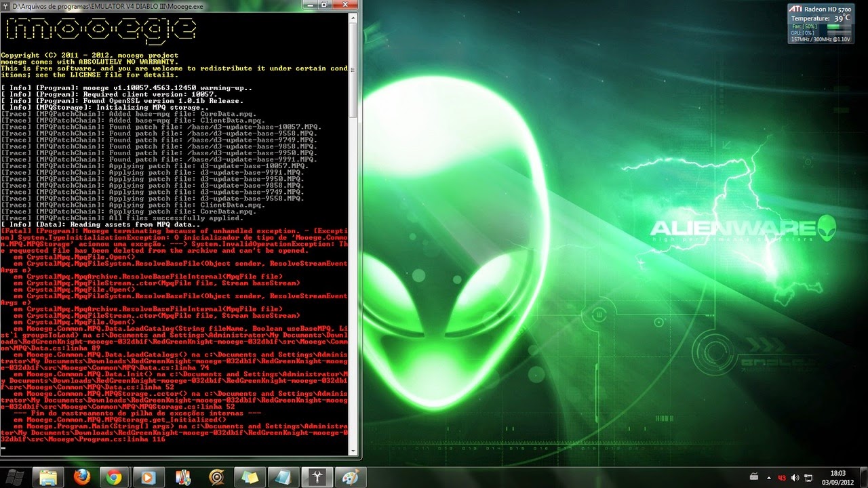Click the Show desktop button
Viewport: 868px width, 488px height.
coord(863,477)
